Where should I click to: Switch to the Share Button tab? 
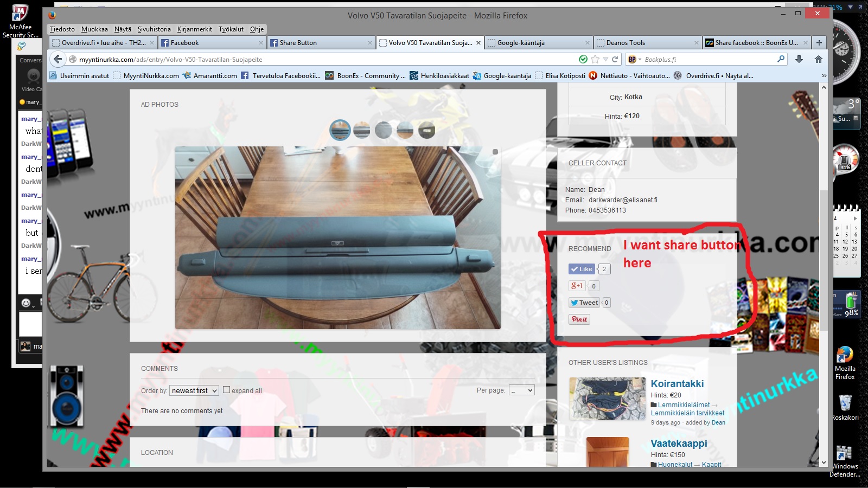[320, 43]
